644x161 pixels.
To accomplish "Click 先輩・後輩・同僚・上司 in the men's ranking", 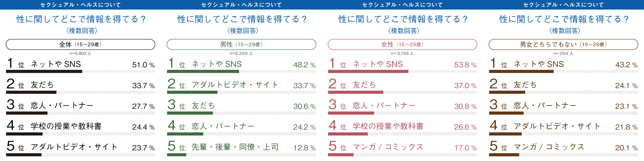I will coord(235,147).
